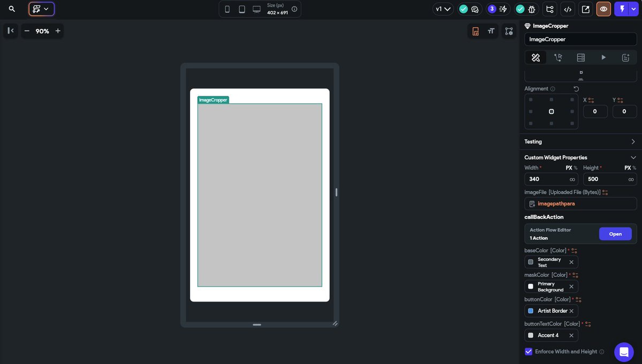Screen dimensions: 642x364
Task: Switch to the Backend Query tab
Action: click(x=581, y=57)
